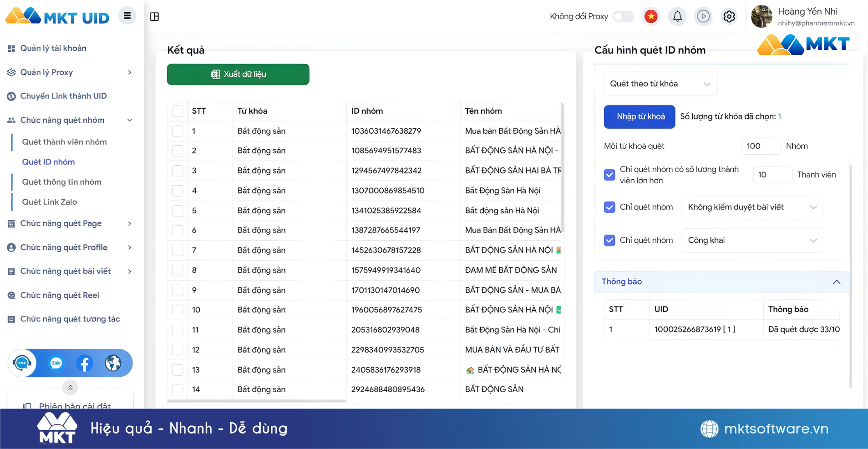
Task: Click the Nhập từ khoá button
Action: click(x=640, y=117)
